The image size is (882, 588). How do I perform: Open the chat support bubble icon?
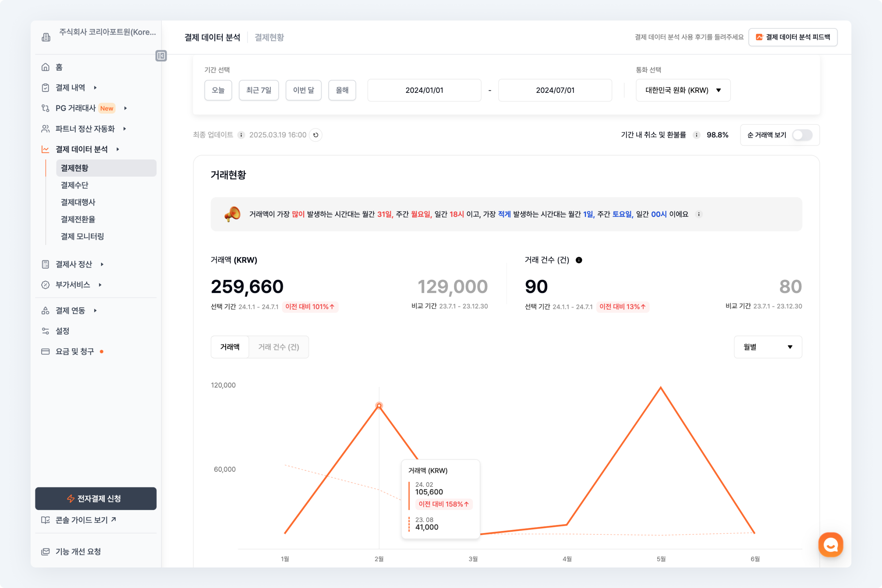[x=830, y=545]
